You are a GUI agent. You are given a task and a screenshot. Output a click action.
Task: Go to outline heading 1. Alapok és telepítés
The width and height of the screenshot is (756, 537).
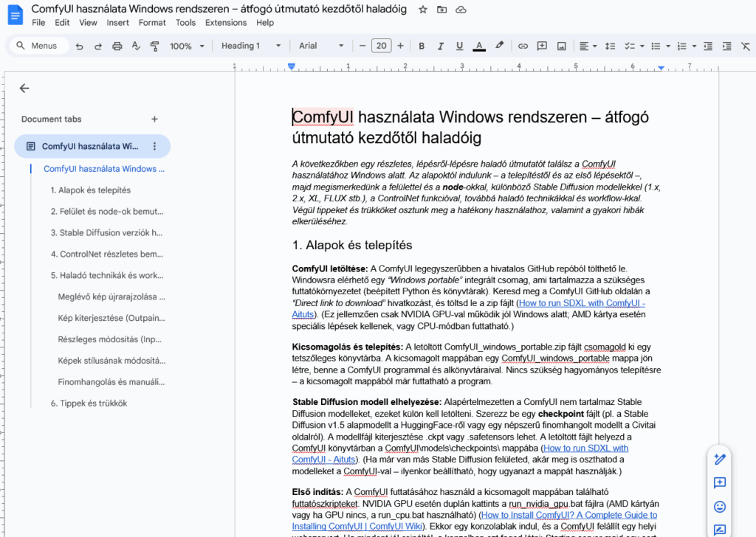point(91,190)
